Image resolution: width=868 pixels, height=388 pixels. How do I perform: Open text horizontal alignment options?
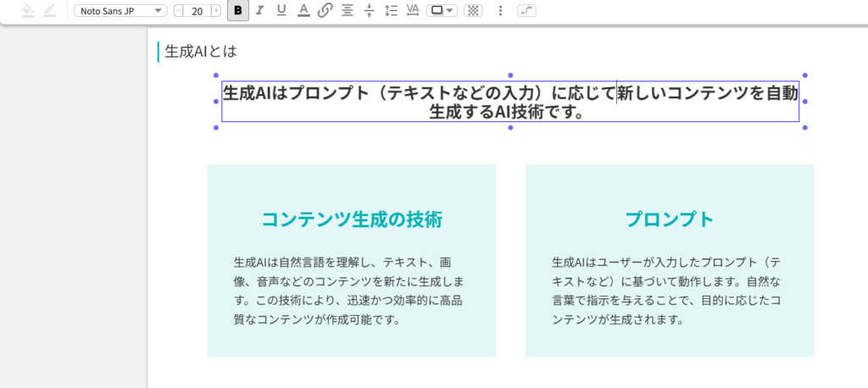pos(347,10)
